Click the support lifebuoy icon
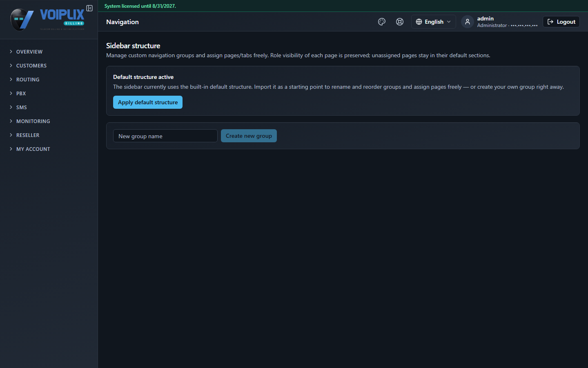The height and width of the screenshot is (368, 588). pos(400,22)
